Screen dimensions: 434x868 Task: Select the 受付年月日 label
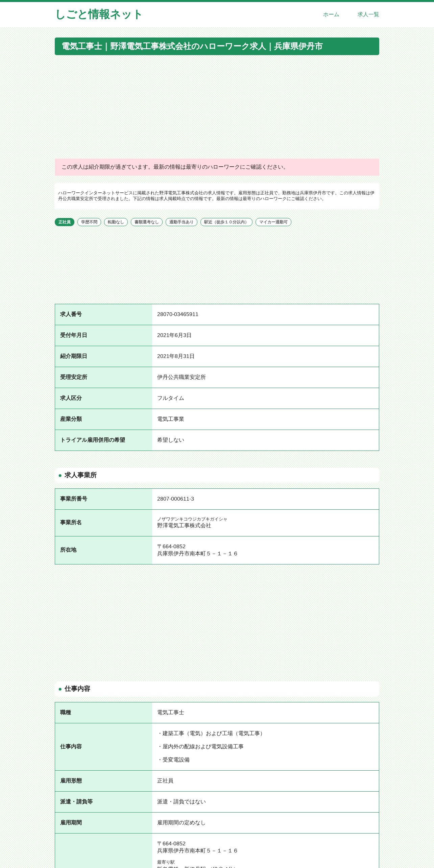tap(74, 335)
